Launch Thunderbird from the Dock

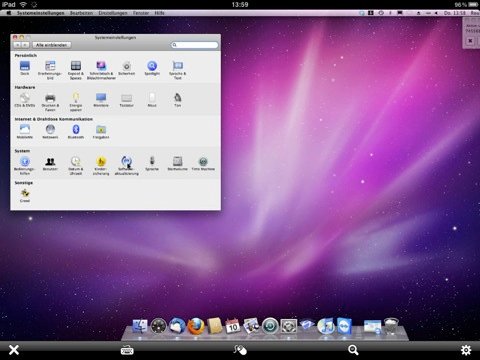click(177, 326)
